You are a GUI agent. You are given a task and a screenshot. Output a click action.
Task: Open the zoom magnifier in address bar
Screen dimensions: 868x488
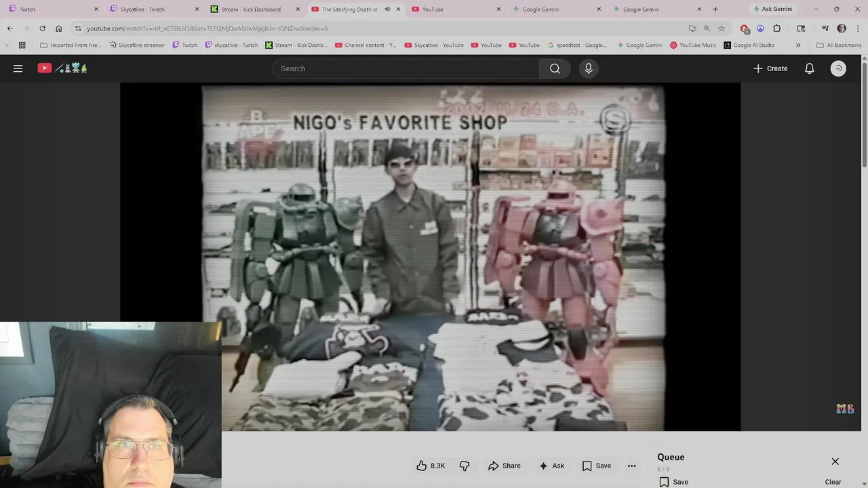click(x=707, y=28)
